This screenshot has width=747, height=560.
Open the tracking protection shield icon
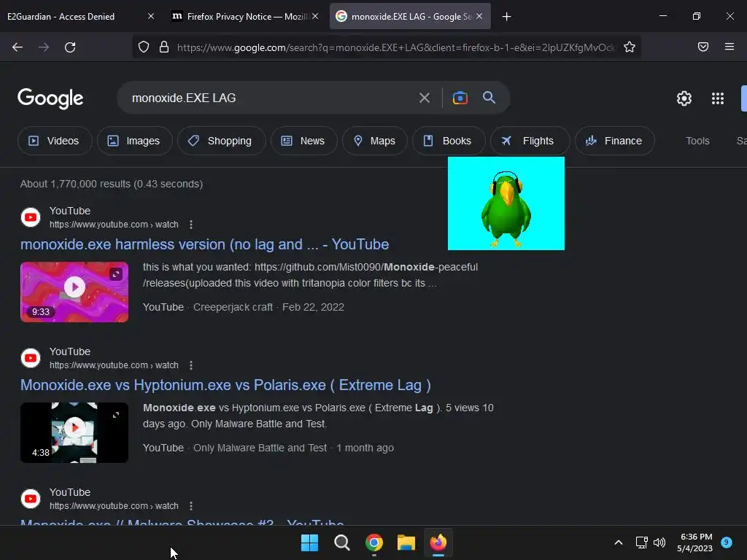[144, 47]
